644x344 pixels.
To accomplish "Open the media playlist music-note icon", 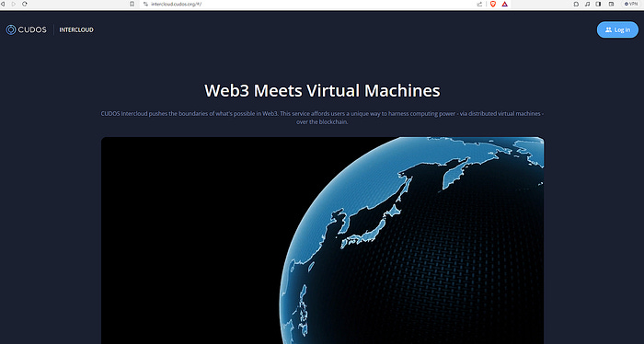I will [x=587, y=4].
